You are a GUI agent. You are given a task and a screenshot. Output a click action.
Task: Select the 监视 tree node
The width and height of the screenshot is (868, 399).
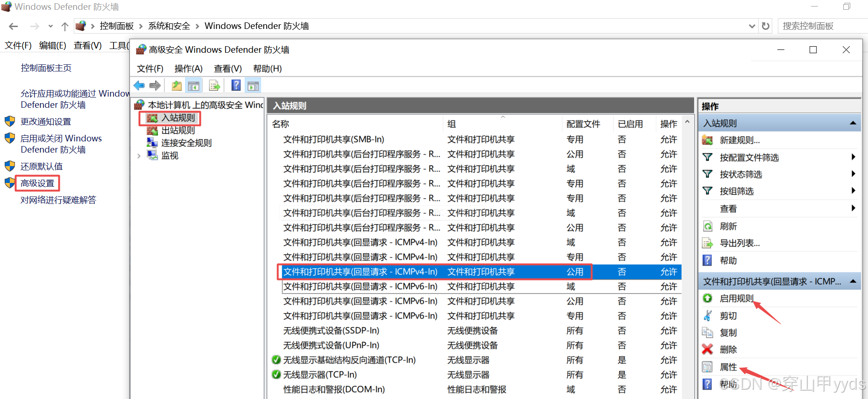tap(170, 155)
